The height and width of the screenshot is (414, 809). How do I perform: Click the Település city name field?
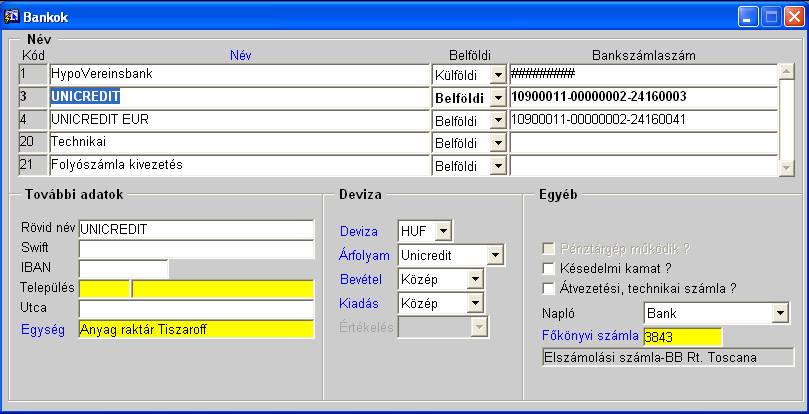pyautogui.click(x=223, y=289)
